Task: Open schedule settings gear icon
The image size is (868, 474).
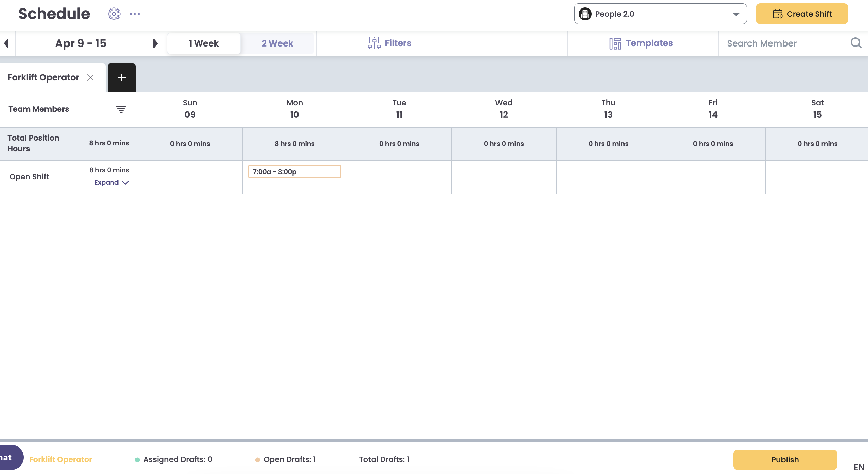Action: [x=114, y=14]
